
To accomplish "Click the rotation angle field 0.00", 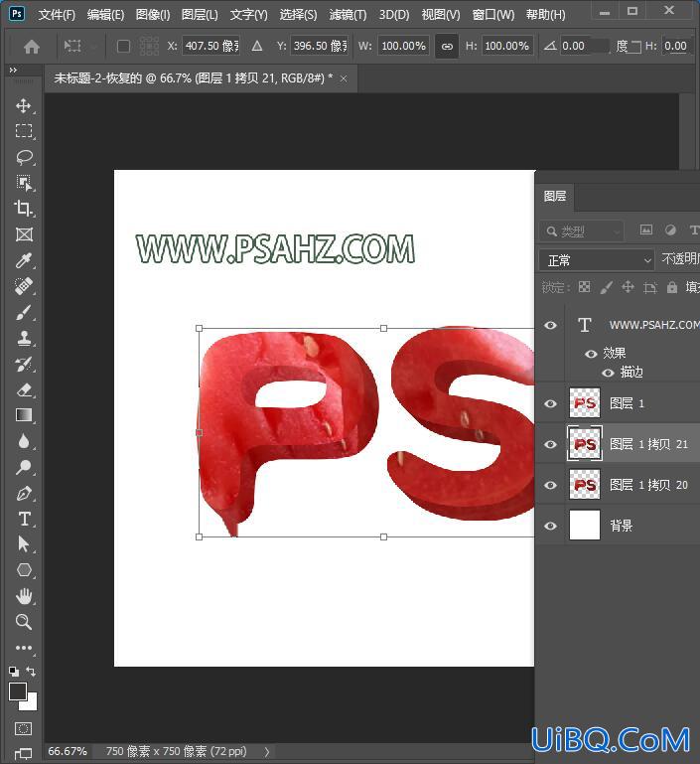I will [x=584, y=47].
